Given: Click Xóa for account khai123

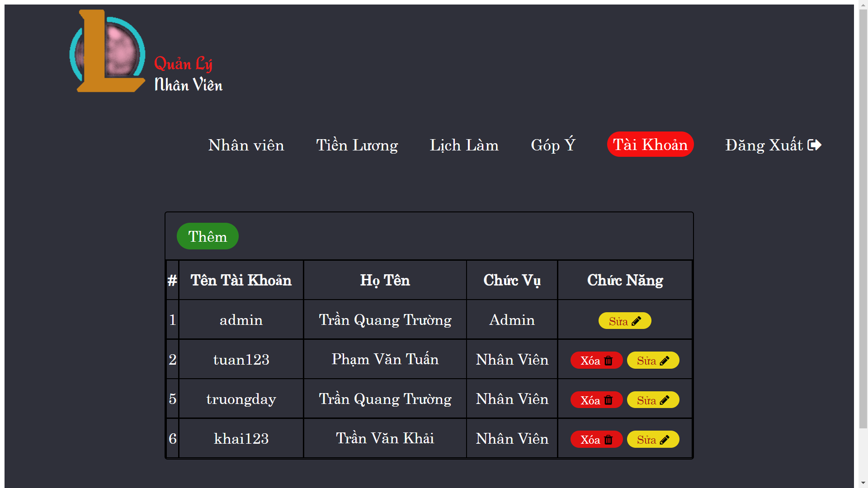Looking at the screenshot, I should 596,439.
